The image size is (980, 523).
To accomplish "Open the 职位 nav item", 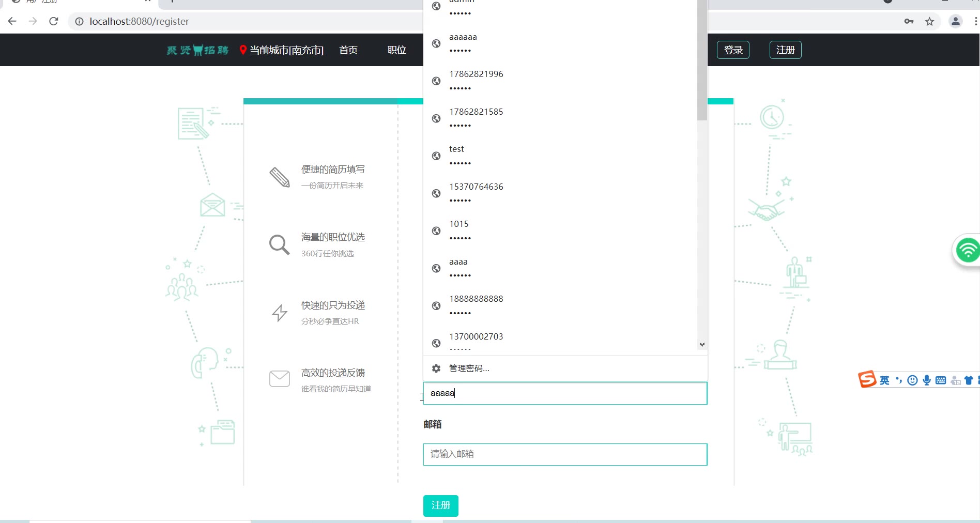I will point(396,50).
